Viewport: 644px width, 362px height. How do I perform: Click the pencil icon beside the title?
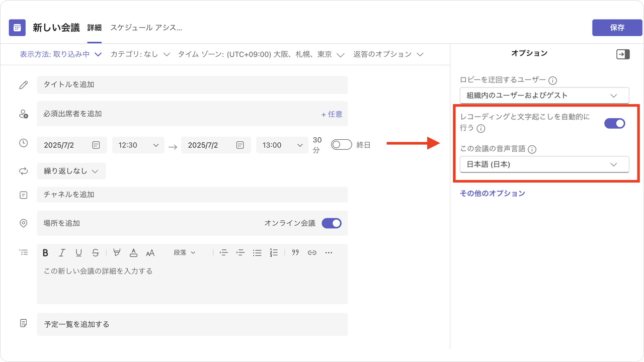pyautogui.click(x=23, y=85)
